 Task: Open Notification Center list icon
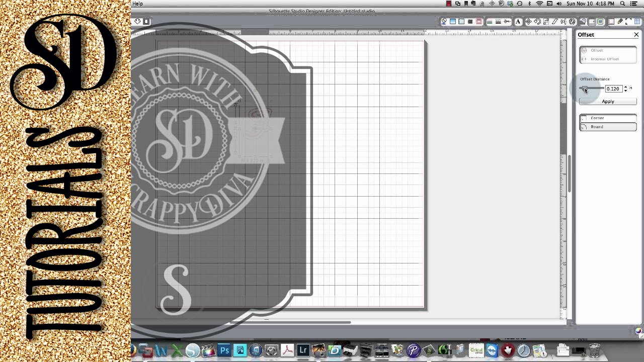[633, 4]
